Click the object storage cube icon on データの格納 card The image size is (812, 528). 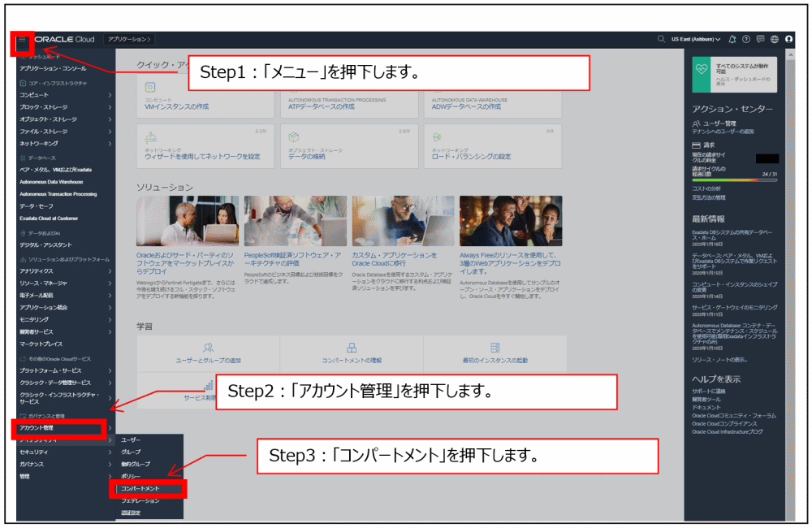coord(294,136)
